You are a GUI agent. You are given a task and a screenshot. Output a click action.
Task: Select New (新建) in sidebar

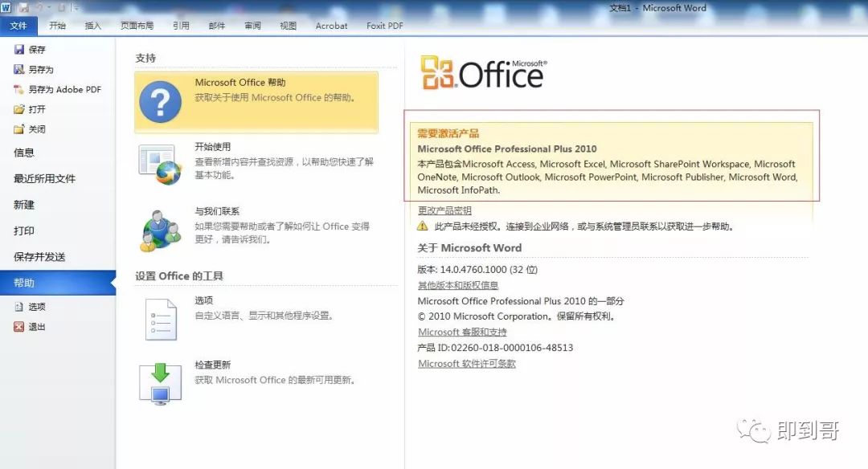click(24, 205)
